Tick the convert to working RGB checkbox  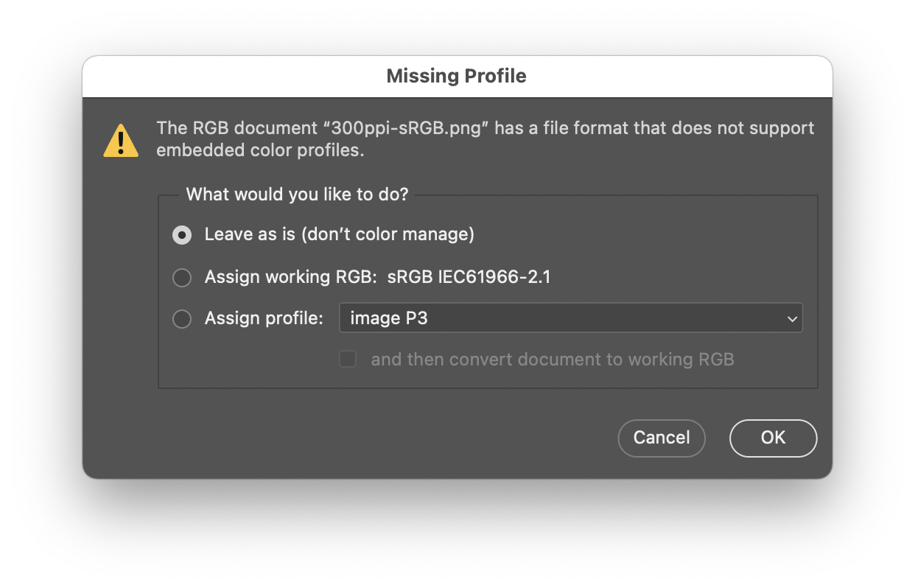click(x=348, y=360)
